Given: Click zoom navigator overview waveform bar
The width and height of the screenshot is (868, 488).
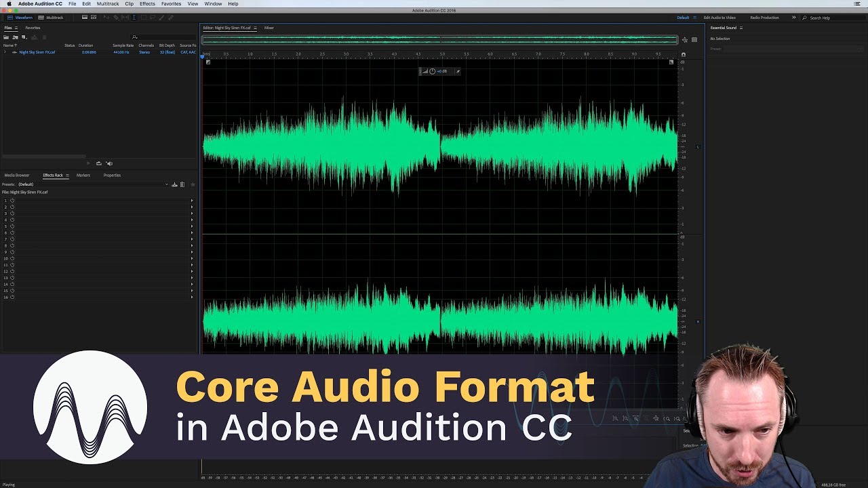Looking at the screenshot, I should click(x=439, y=40).
